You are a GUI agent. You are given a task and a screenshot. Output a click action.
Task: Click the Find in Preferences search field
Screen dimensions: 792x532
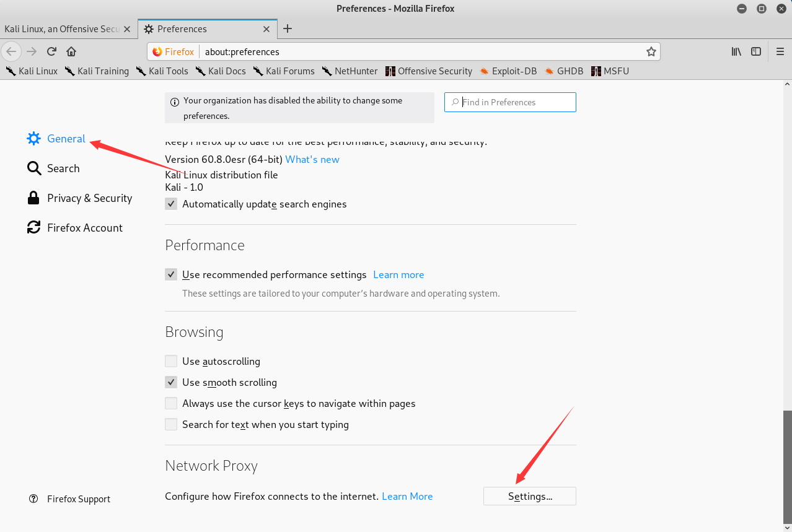pyautogui.click(x=510, y=102)
